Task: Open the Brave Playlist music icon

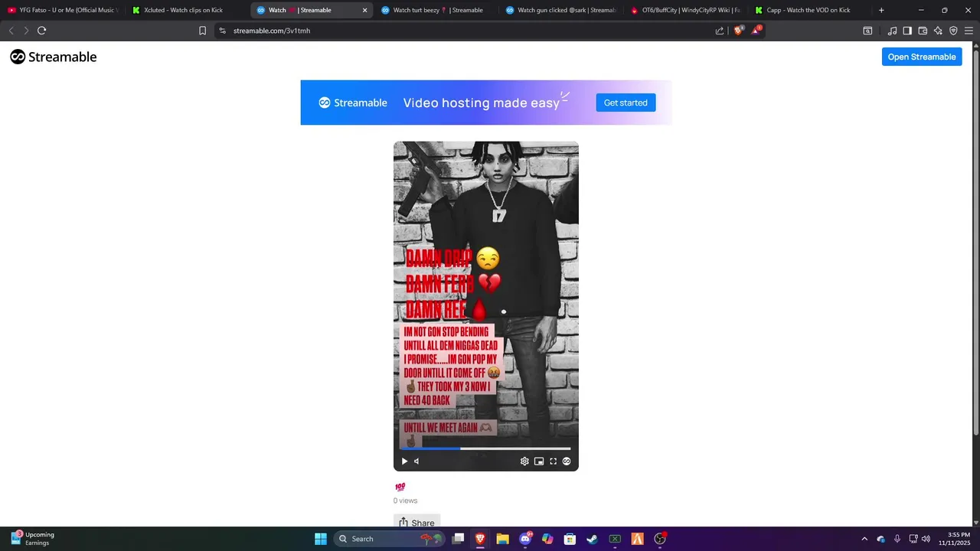Action: pos(892,31)
